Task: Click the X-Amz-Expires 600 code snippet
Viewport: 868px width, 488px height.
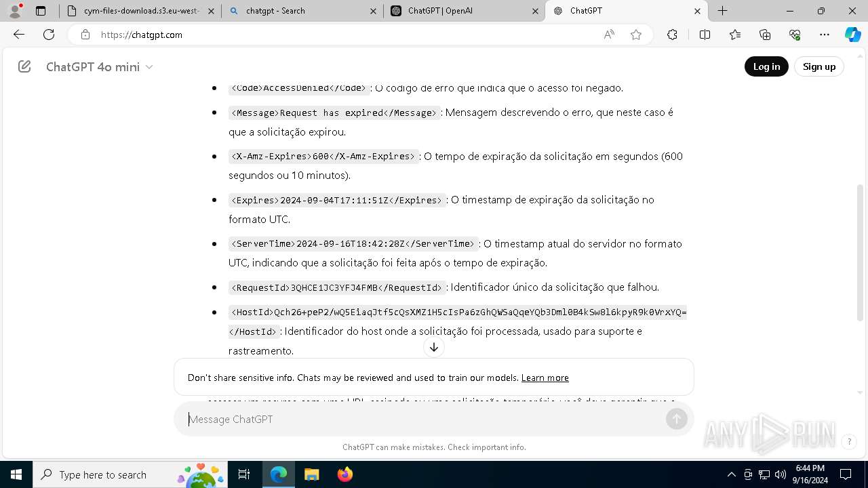Action: [323, 157]
